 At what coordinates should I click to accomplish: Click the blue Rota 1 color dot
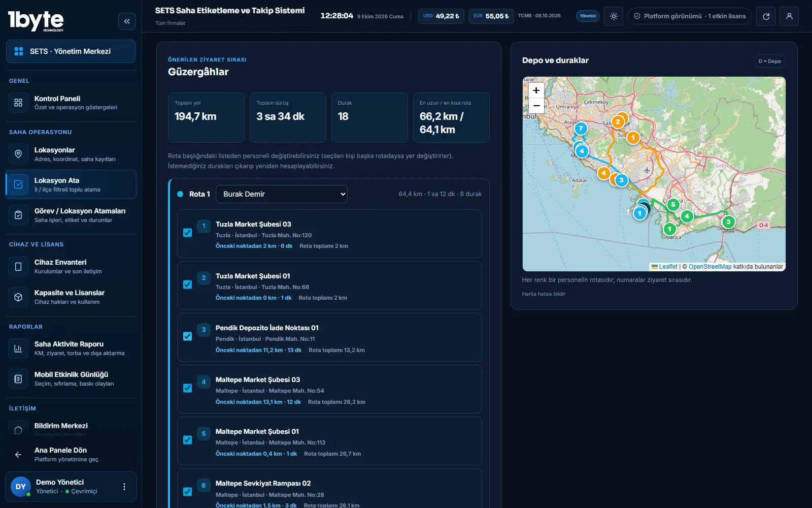click(180, 194)
